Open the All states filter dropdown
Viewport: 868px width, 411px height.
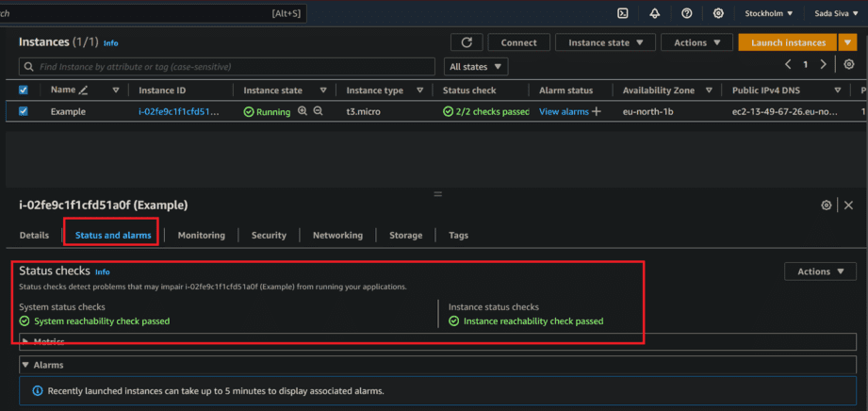[x=476, y=67]
